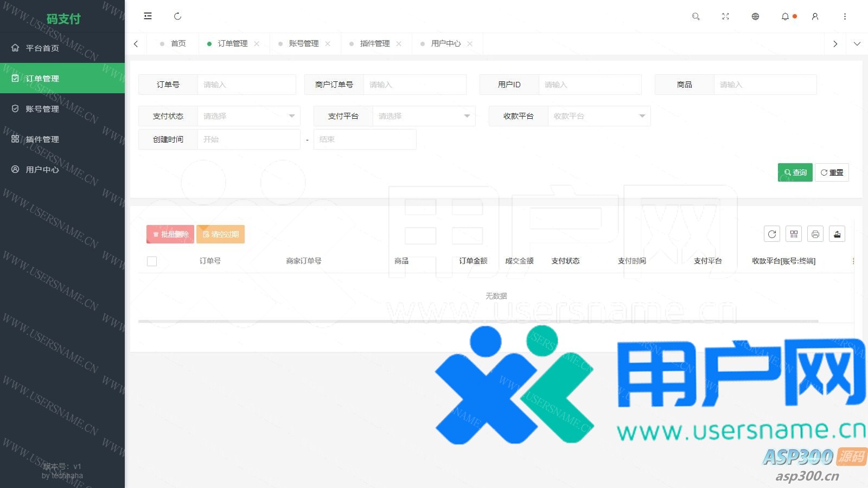The image size is (868, 488).
Task: Switch to the 账号管理 tab
Action: pyautogui.click(x=303, y=43)
